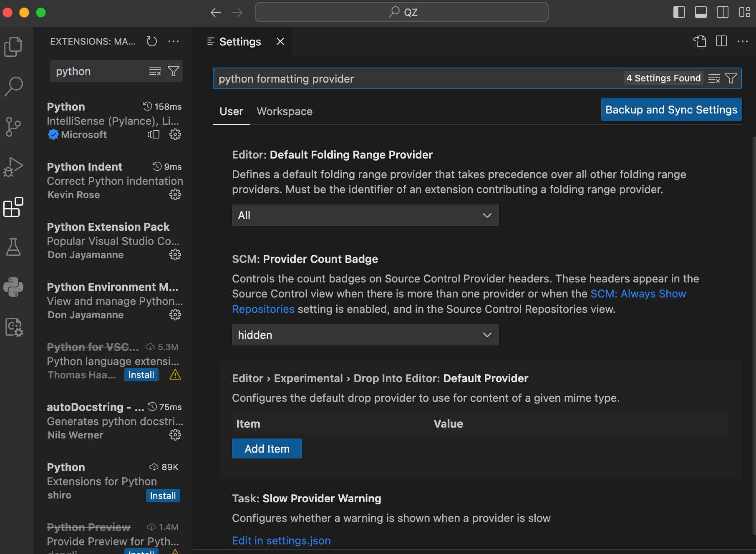Screen dimensions: 756x554
Task: Select the Python view in the activity bar
Action: coord(13,287)
